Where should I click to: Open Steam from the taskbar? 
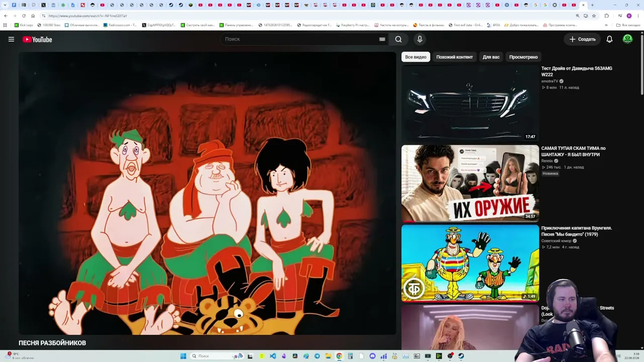[x=461, y=356]
